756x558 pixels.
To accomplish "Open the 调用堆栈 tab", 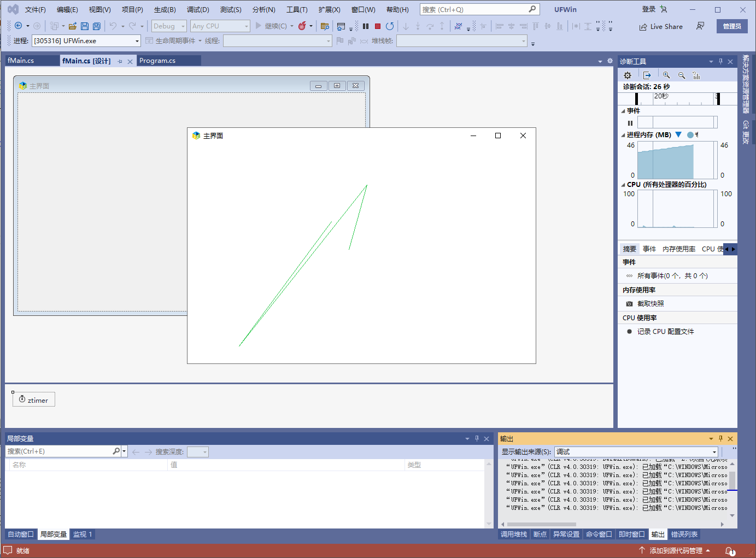I will pos(514,534).
